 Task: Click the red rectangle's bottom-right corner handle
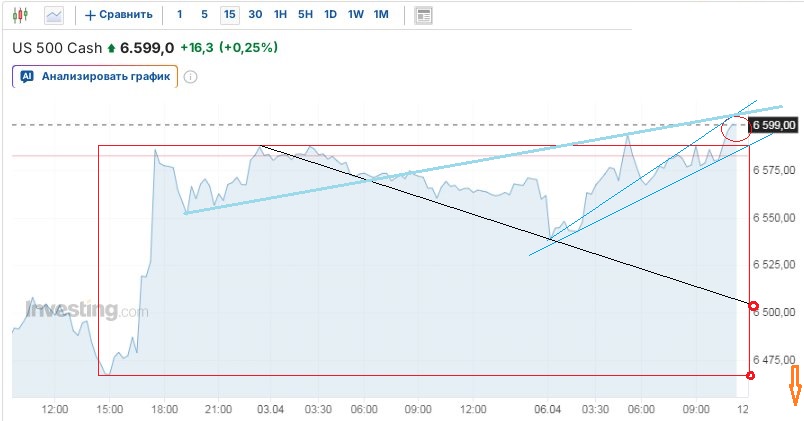click(751, 375)
